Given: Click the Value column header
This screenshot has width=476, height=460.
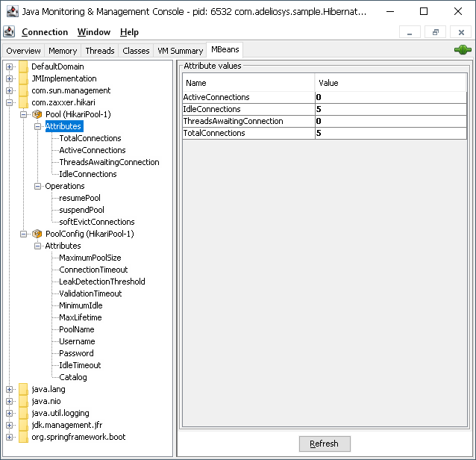Looking at the screenshot, I should point(391,83).
